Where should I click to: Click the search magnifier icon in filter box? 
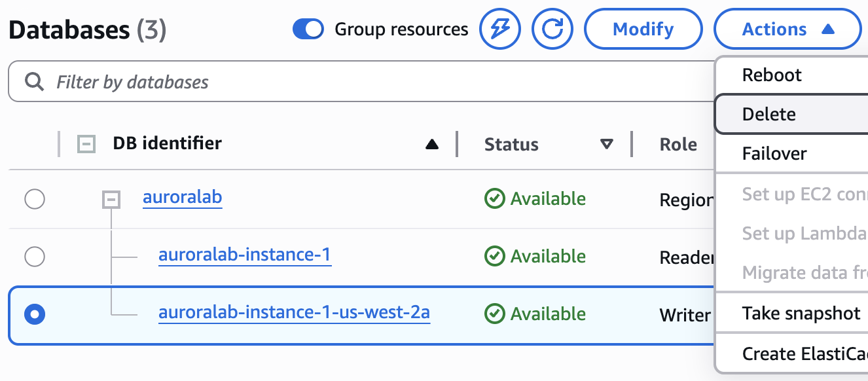[x=33, y=82]
